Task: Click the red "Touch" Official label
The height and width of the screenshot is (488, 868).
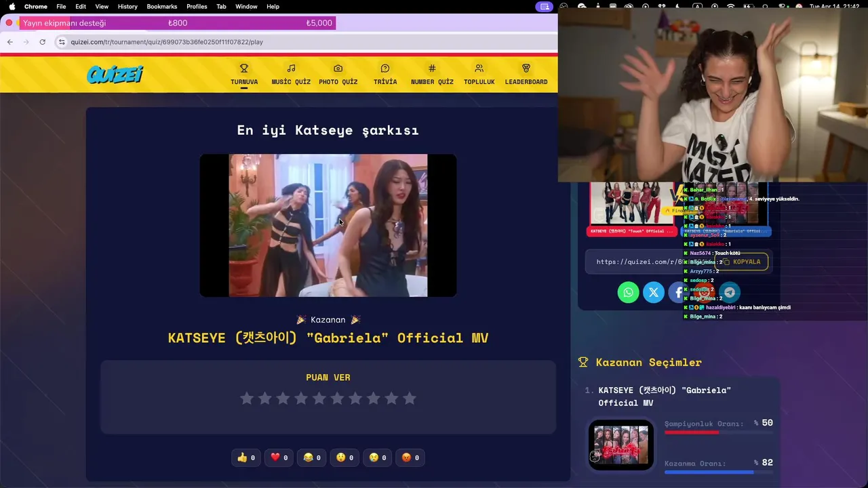Action: point(631,231)
